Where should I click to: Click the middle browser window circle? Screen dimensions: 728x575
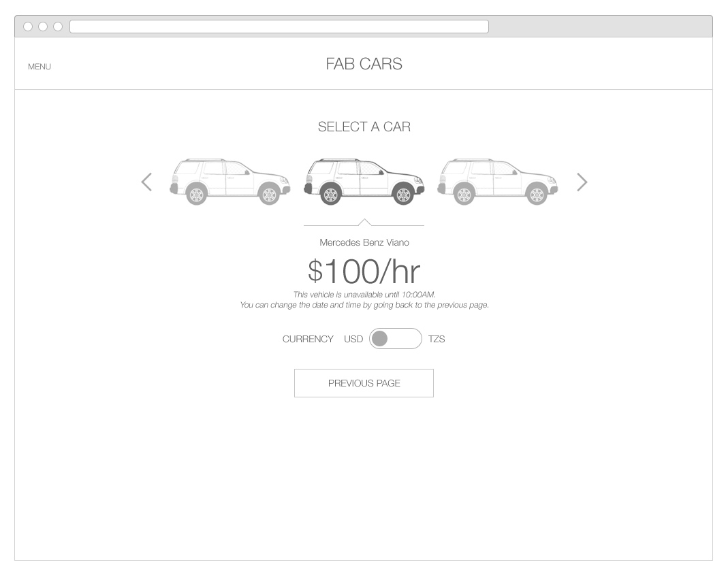[x=43, y=27]
